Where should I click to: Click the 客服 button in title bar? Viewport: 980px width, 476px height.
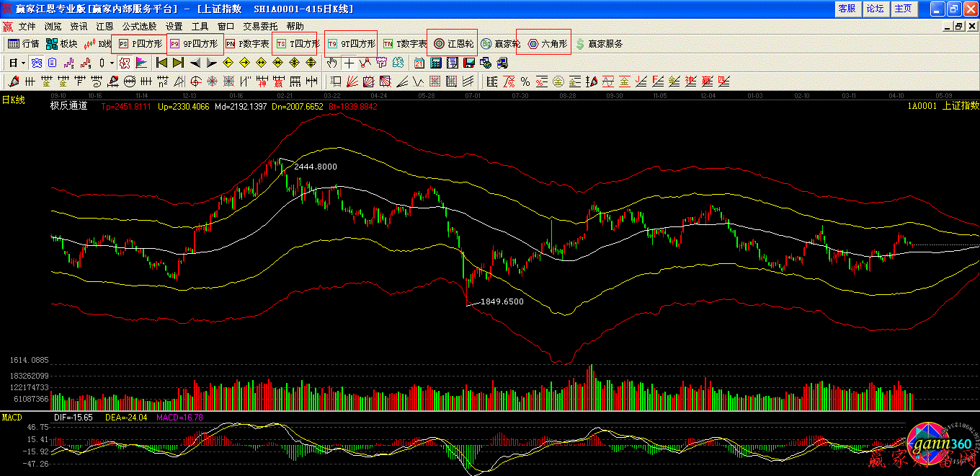847,9
